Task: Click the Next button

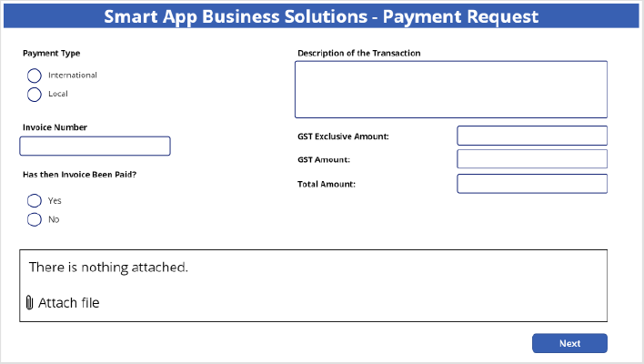Action: click(569, 343)
